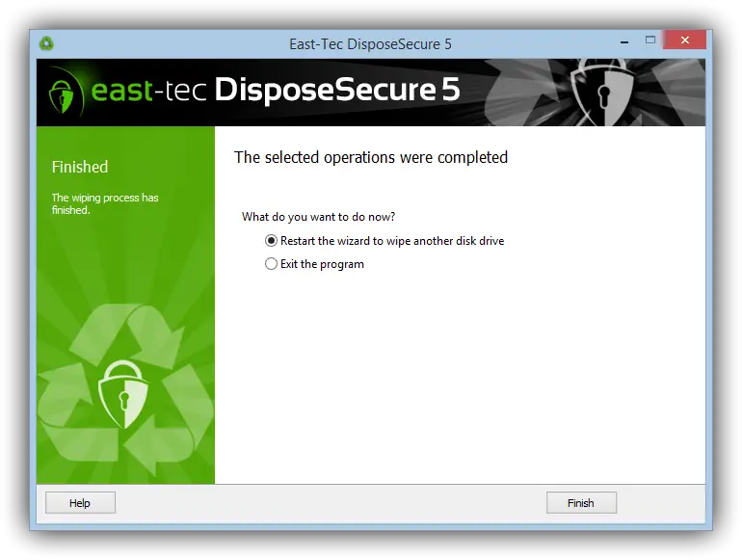Close the window with red X button
Screen dimensions: 742x560
[685, 40]
